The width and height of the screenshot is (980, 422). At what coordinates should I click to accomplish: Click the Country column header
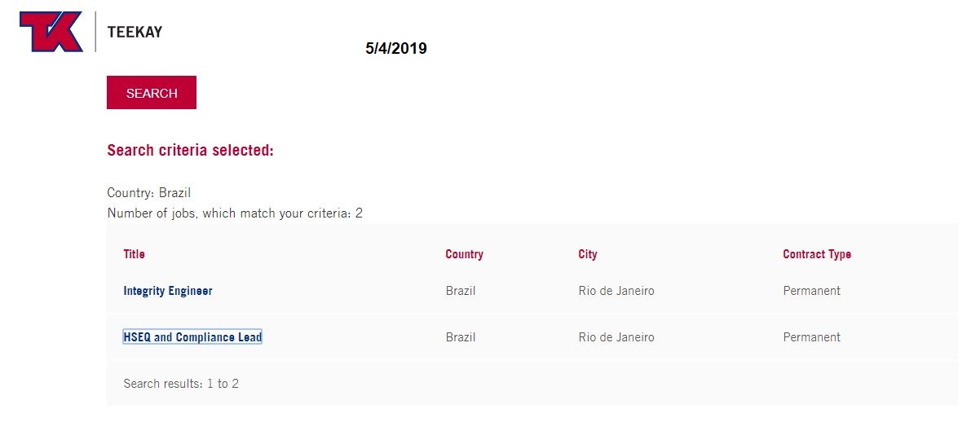[464, 254]
